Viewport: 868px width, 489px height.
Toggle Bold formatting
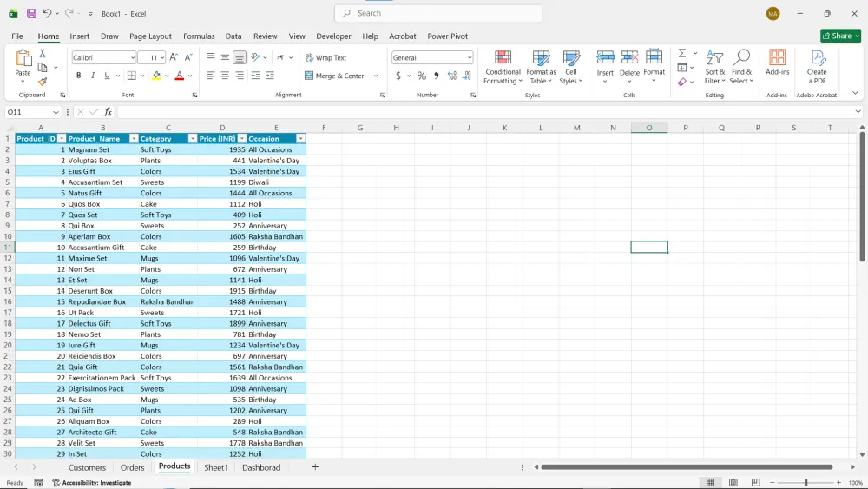[79, 76]
